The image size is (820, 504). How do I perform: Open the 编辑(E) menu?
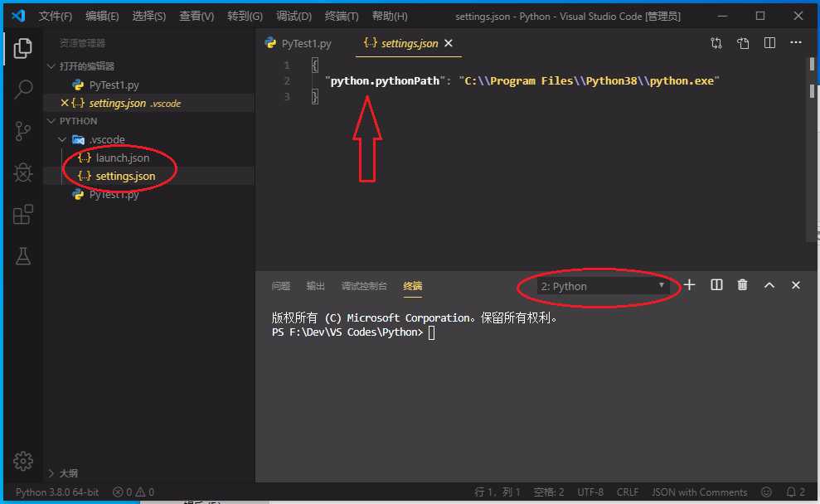pyautogui.click(x=102, y=17)
